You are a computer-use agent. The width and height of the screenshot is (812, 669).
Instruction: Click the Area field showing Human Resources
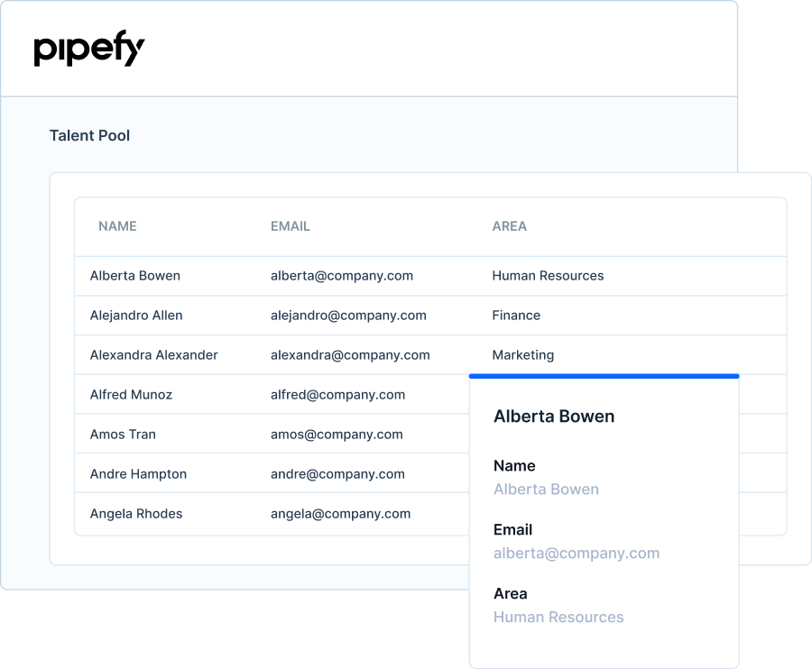(558, 618)
